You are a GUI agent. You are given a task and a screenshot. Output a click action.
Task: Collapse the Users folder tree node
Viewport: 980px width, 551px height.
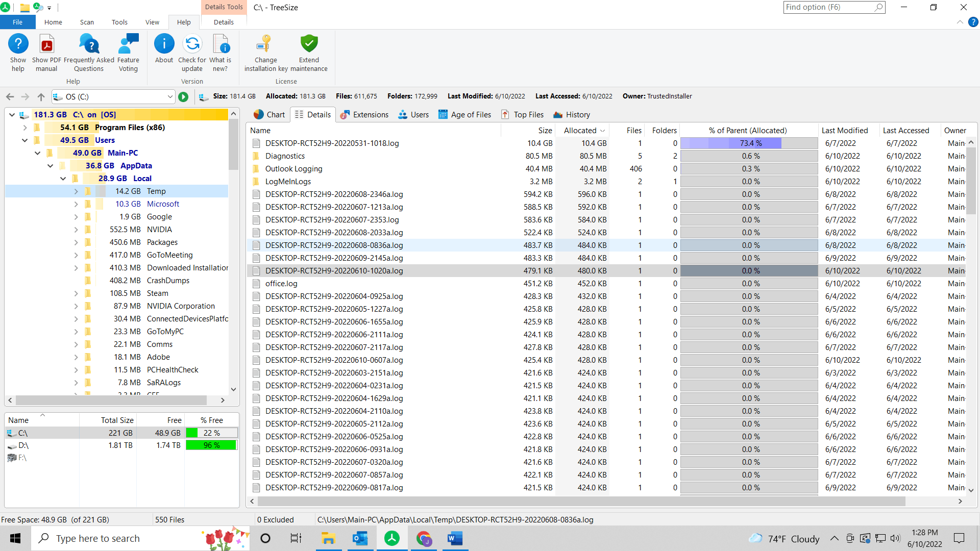click(x=24, y=140)
